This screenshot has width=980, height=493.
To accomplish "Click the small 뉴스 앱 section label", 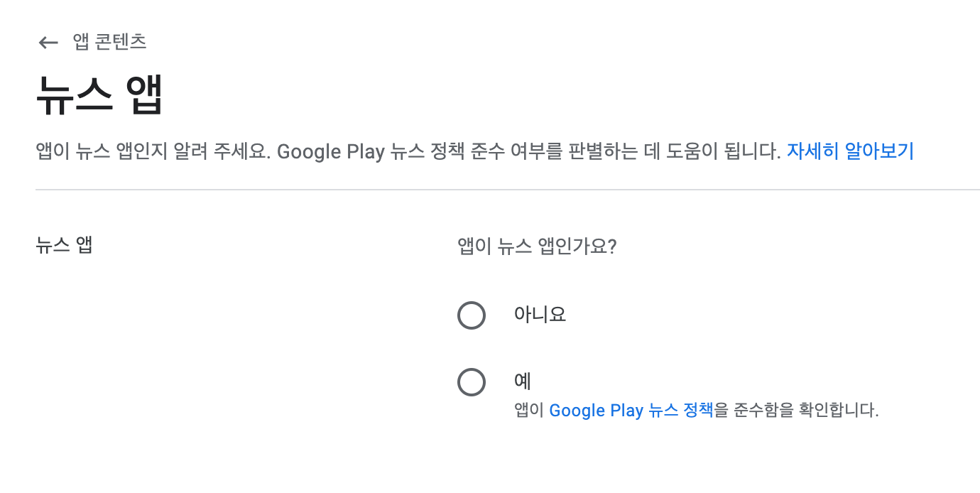I will [x=64, y=246].
